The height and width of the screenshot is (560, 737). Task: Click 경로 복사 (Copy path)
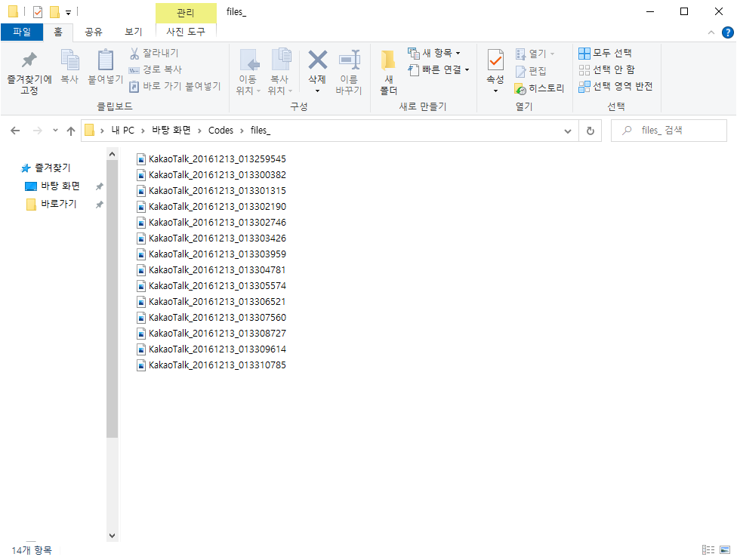pos(156,69)
